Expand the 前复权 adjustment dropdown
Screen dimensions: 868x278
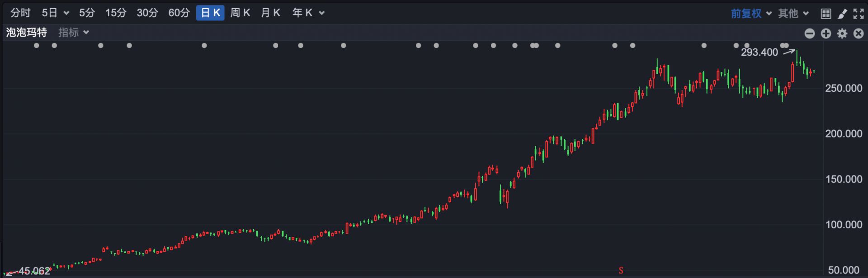click(x=751, y=14)
